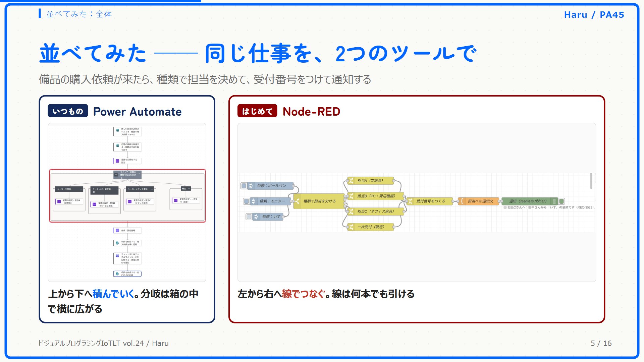Click the Power Automate panel heading
Image resolution: width=644 pixels, height=362 pixels.
[x=137, y=111]
